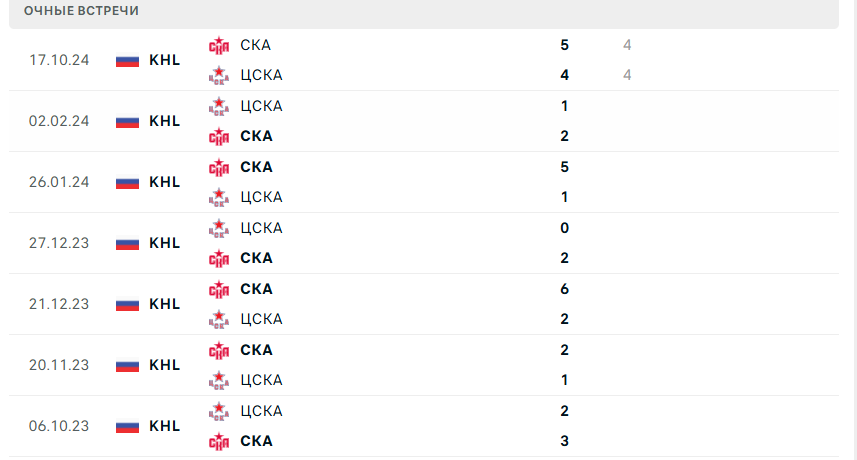Viewport: 857px width, 460px height.
Task: Click the SKA logo in the 17.10.24 match
Action: [x=219, y=45]
